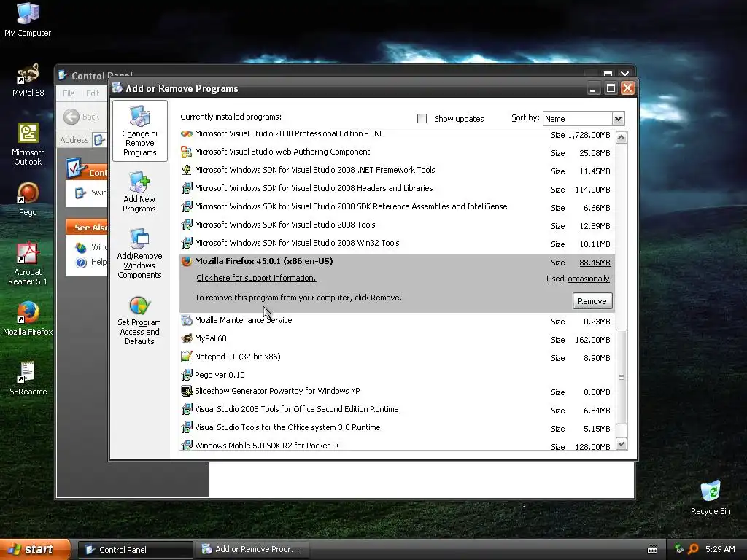This screenshot has width=747, height=560.
Task: Click the MyPal 68 program list icon
Action: pos(186,338)
